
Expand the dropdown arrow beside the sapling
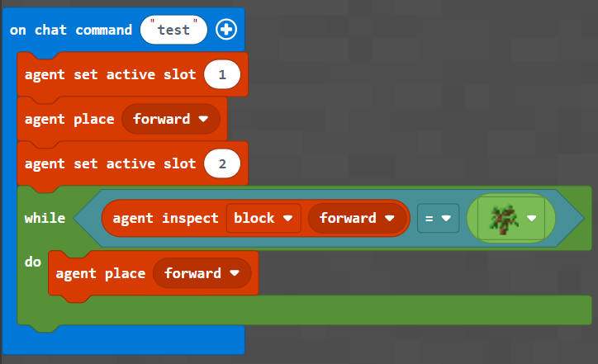pos(532,219)
